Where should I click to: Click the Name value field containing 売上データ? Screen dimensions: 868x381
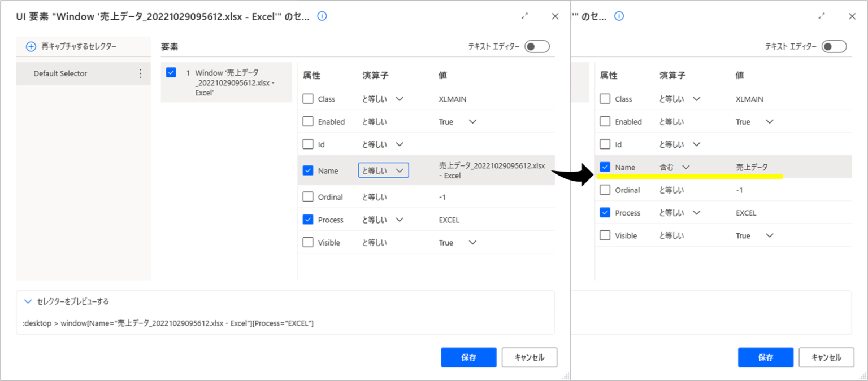click(x=752, y=167)
